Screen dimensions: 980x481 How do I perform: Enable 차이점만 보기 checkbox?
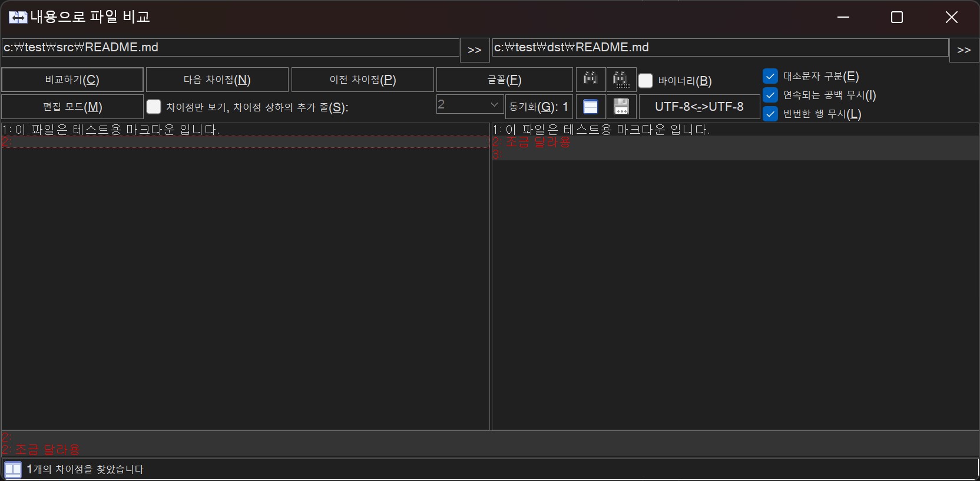(x=154, y=107)
